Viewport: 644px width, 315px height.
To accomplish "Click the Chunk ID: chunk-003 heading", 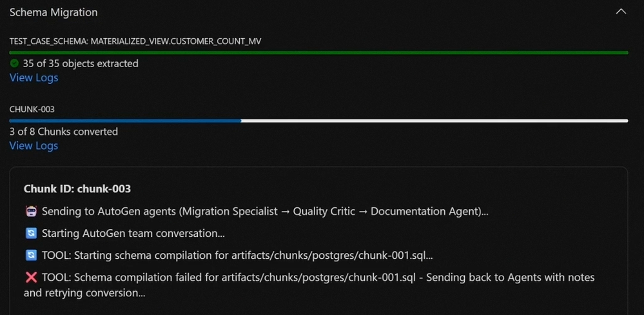I will click(77, 188).
